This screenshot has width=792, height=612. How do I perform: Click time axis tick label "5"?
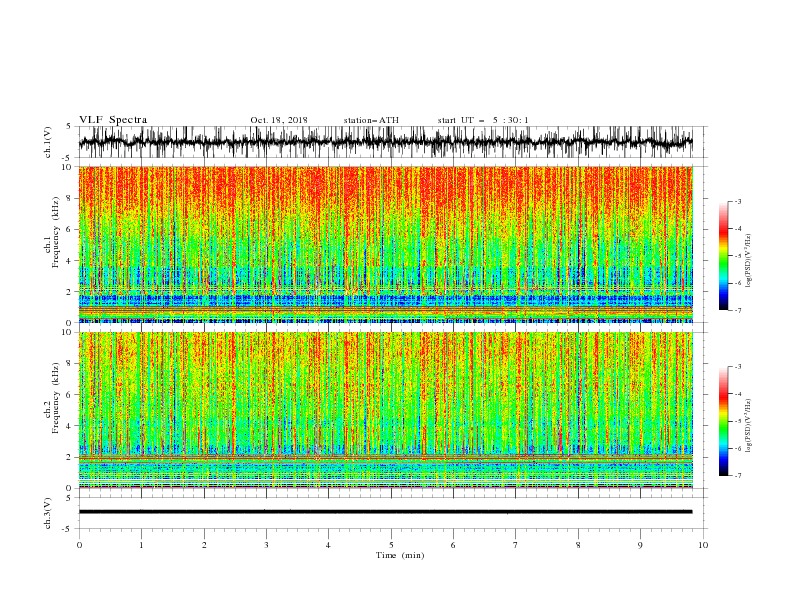(391, 545)
